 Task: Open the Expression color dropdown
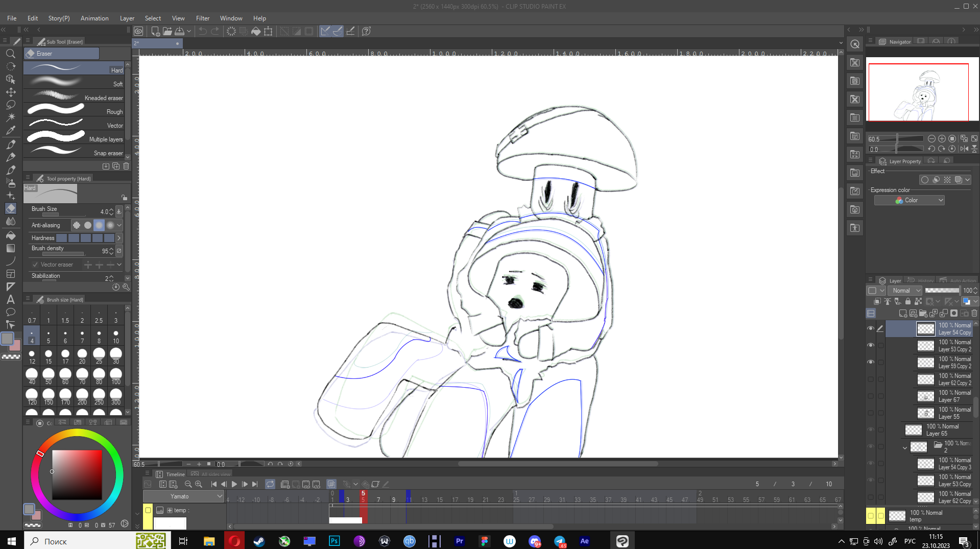[909, 200]
